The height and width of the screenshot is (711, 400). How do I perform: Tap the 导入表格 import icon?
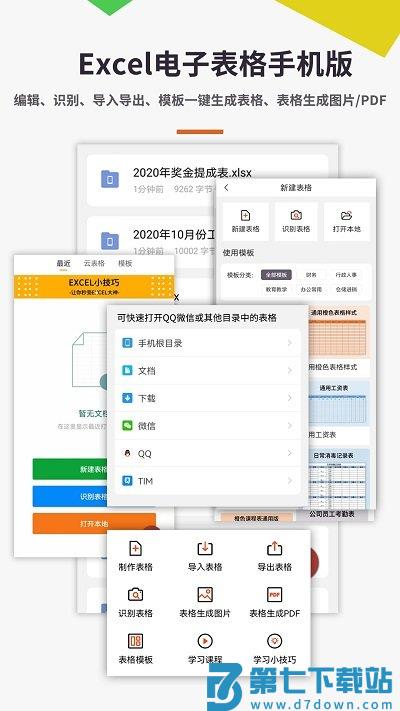[x=205, y=548]
